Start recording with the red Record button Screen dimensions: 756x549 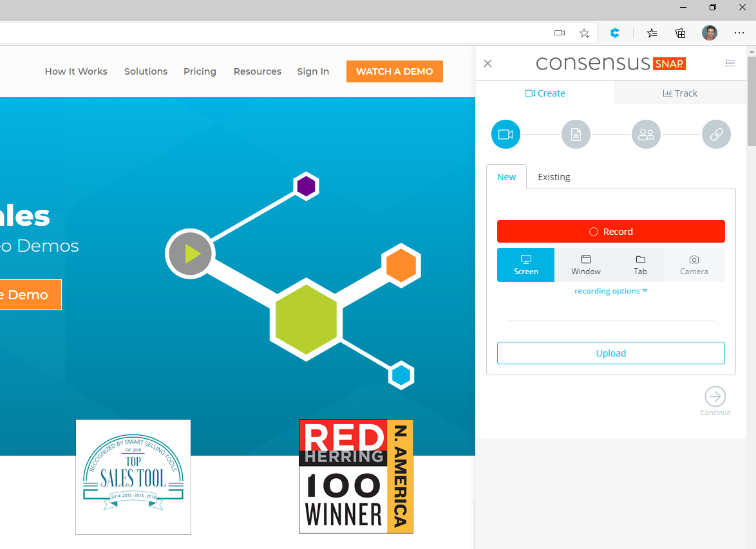611,231
